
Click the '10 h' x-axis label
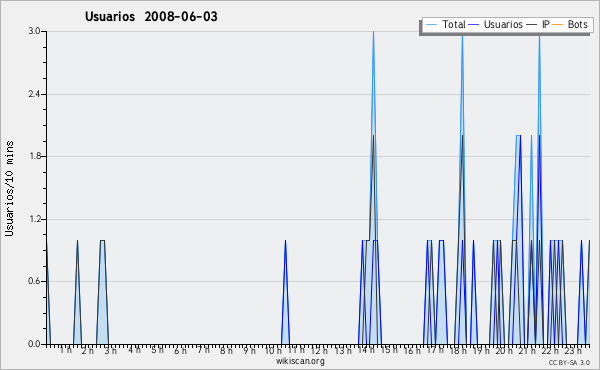coord(273,350)
